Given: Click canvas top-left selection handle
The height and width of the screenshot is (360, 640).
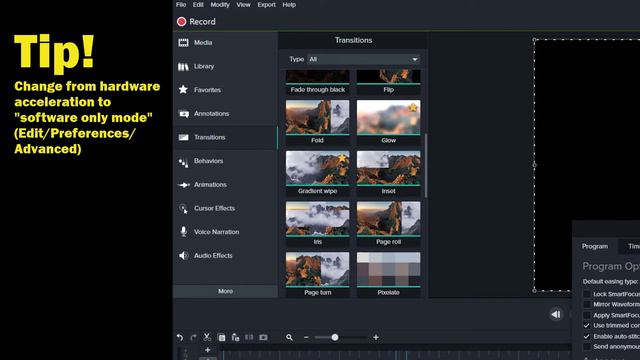Looking at the screenshot, I should tap(534, 40).
